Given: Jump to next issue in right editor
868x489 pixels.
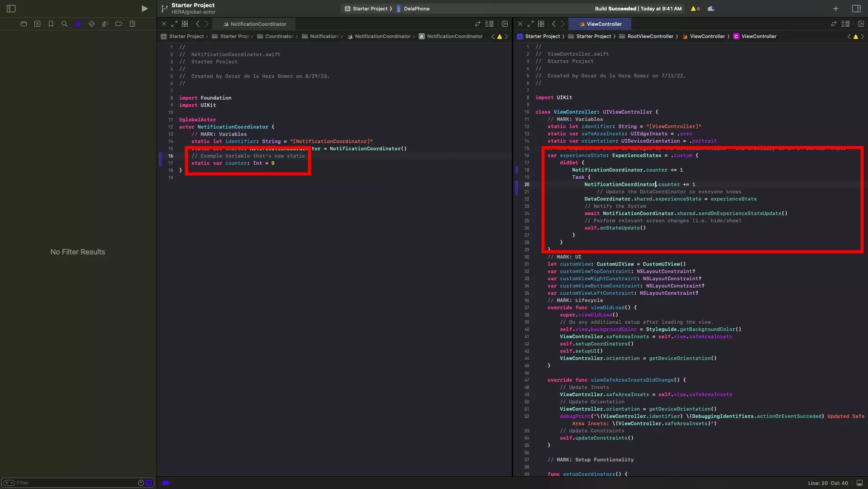Looking at the screenshot, I should pyautogui.click(x=863, y=37).
